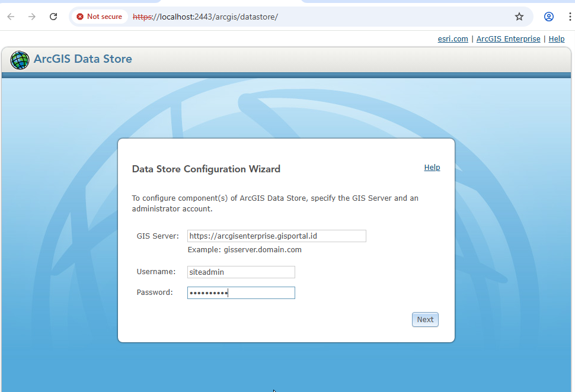Screen dimensions: 575x392
Task: Reload the page with refresh icon
Action: click(53, 17)
